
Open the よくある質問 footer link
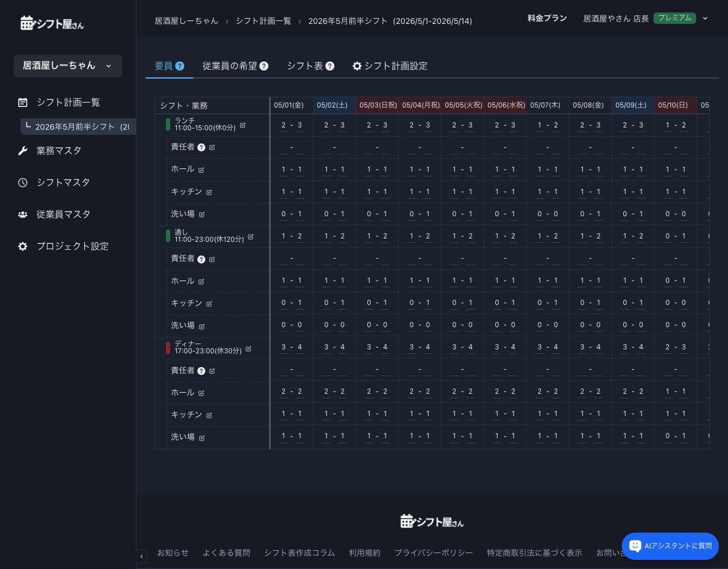226,552
